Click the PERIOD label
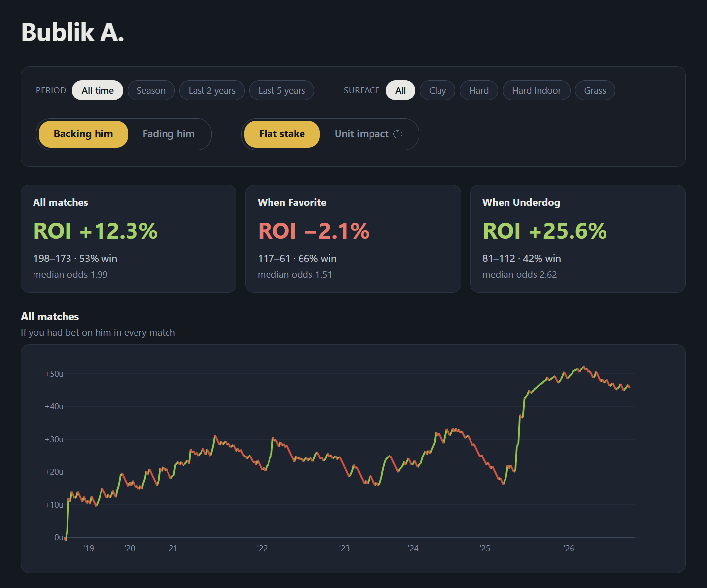 [x=51, y=90]
